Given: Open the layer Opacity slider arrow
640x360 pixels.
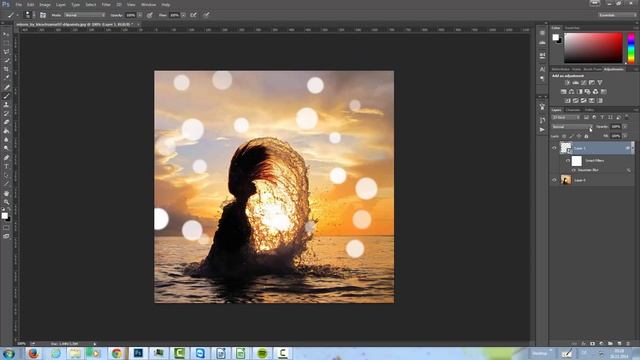Looking at the screenshot, I should tap(625, 127).
